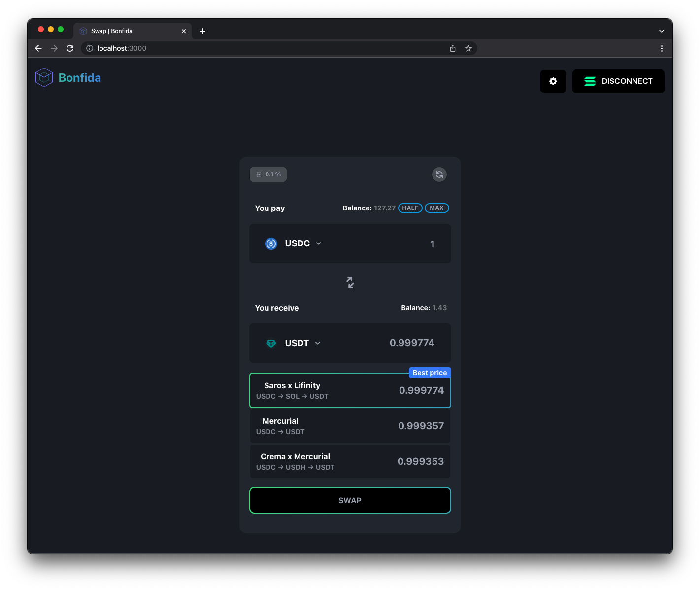The image size is (700, 590).
Task: Click the Best price badge
Action: (x=430, y=373)
